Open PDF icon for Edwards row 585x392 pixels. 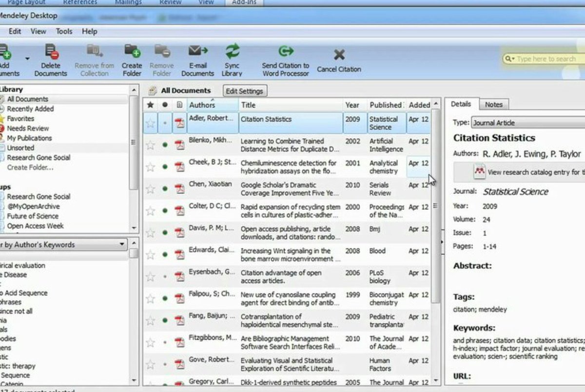[x=180, y=254]
